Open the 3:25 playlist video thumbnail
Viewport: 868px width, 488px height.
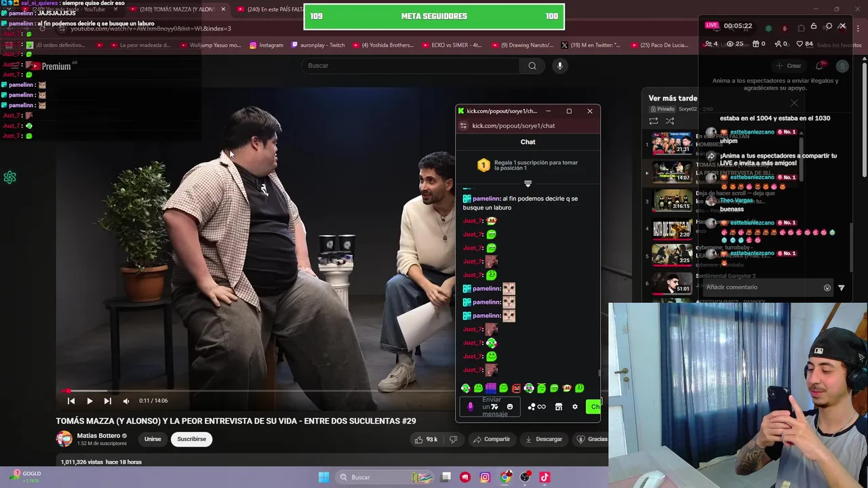pyautogui.click(x=672, y=255)
